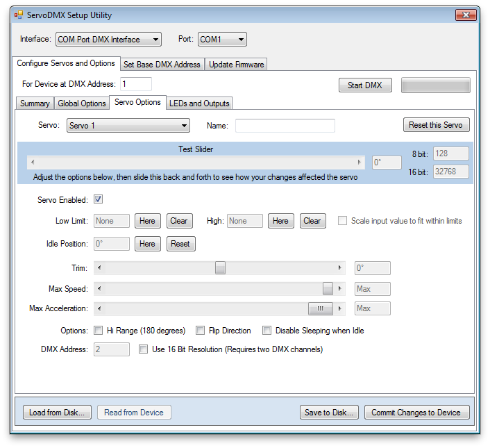Screen dimensions: 490x448
Task: Uncheck the Servo Enabled checkbox
Action: click(x=99, y=200)
